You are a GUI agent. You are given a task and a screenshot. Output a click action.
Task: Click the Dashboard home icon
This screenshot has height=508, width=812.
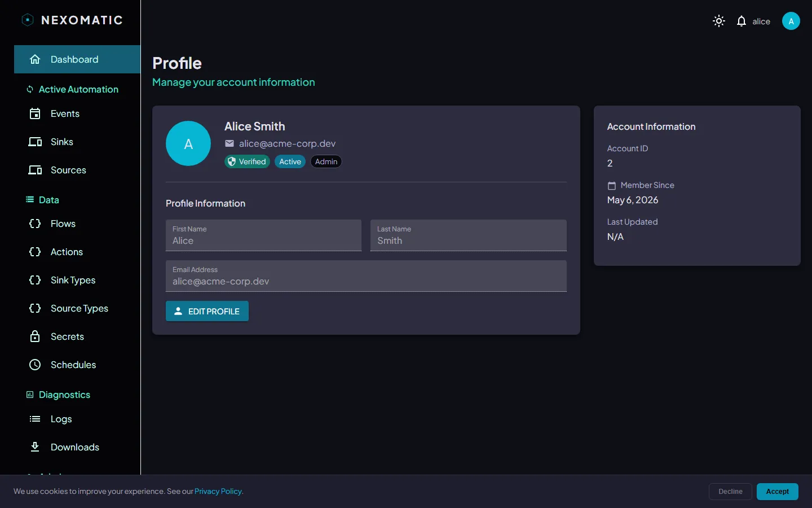(35, 59)
